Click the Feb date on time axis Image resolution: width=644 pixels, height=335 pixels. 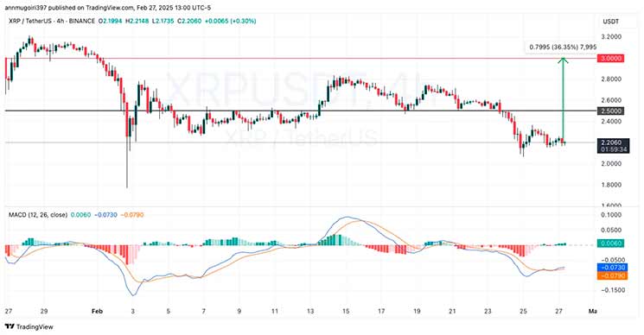(97, 311)
